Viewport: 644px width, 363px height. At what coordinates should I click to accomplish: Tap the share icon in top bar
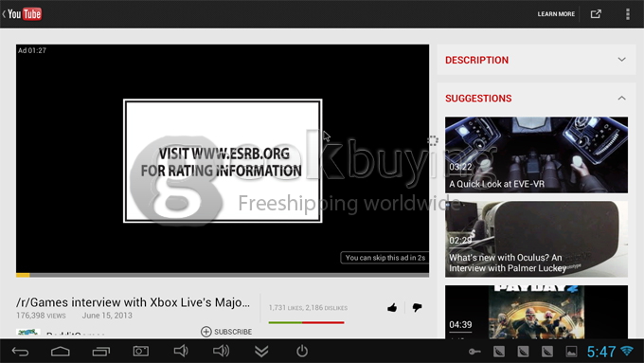click(x=596, y=14)
